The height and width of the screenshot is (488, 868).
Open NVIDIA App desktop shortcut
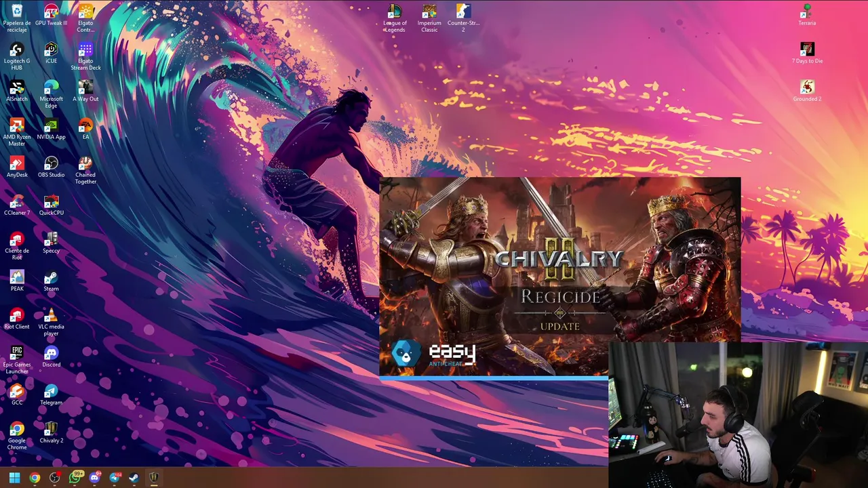[x=51, y=129]
